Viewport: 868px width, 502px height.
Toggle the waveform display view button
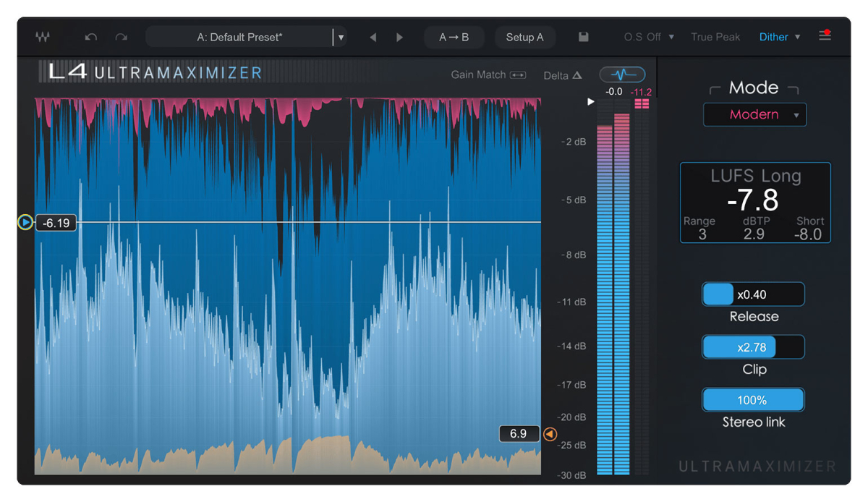click(x=622, y=74)
